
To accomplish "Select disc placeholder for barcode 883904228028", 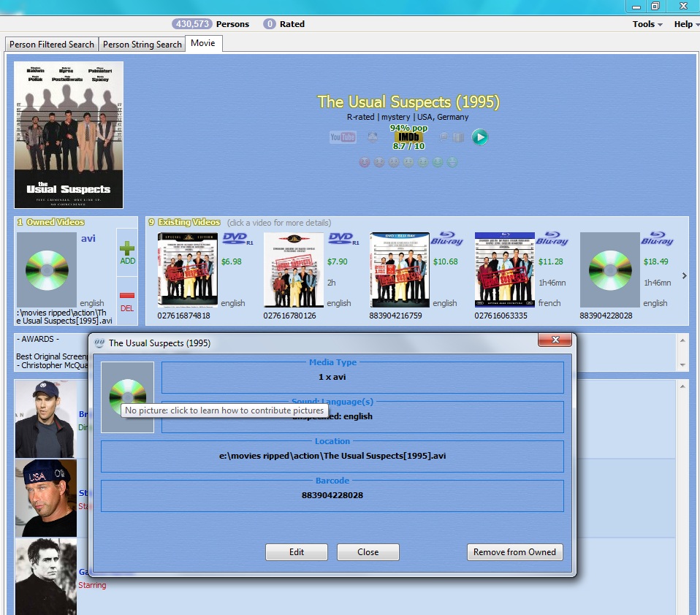I will click(x=610, y=270).
